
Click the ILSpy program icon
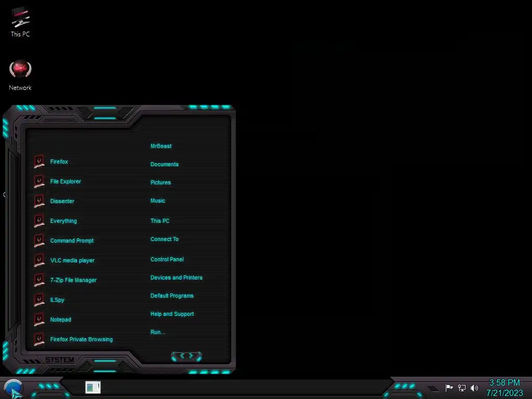[39, 300]
